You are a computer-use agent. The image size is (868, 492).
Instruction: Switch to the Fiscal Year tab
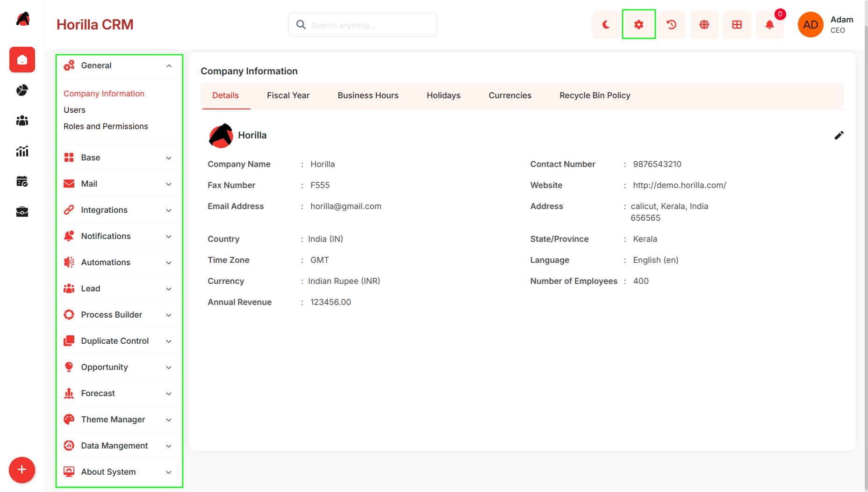[288, 96]
